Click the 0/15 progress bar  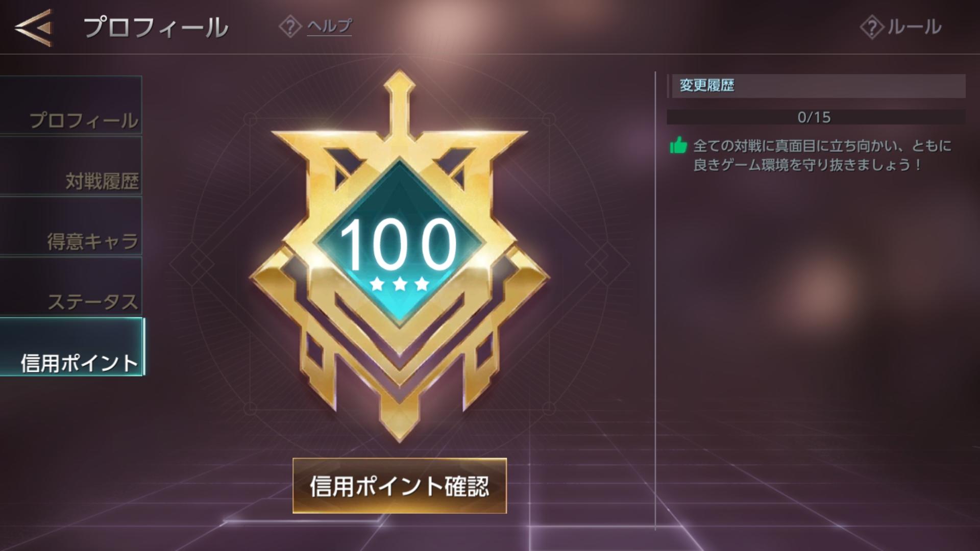coord(816,117)
